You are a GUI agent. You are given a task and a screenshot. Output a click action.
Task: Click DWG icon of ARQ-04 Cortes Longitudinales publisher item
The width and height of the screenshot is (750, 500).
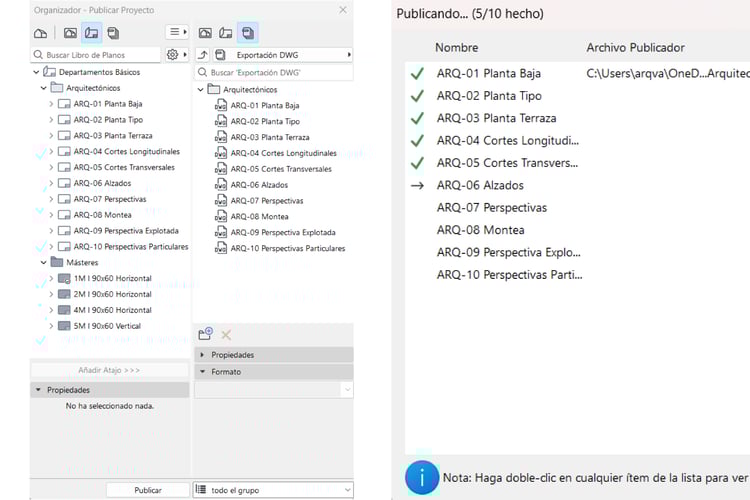[221, 153]
